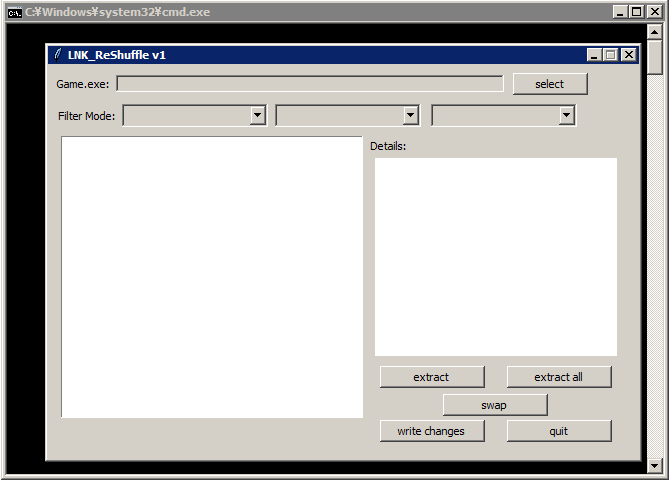The width and height of the screenshot is (670, 480).
Task: Minimize the LNK_ReShuffle v1 window
Action: [x=594, y=55]
